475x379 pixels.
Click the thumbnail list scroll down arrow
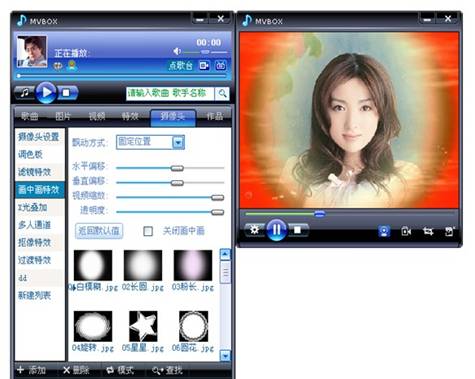[225, 356]
